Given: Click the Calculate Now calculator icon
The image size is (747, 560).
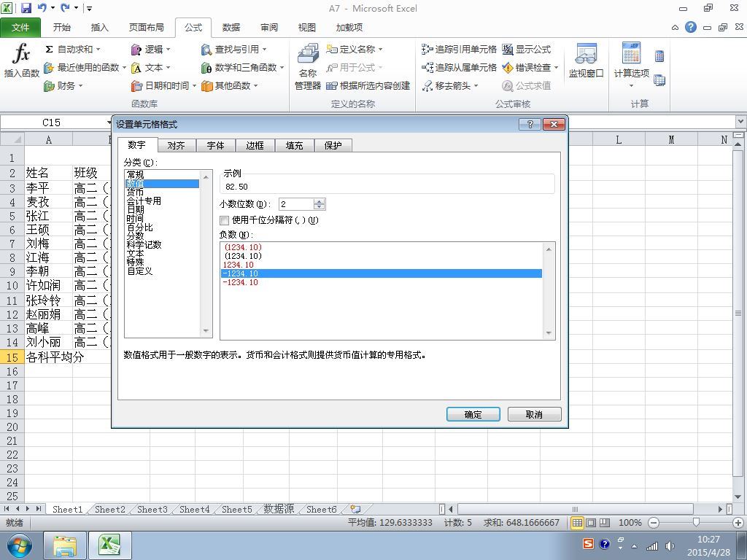Looking at the screenshot, I should pyautogui.click(x=659, y=56).
